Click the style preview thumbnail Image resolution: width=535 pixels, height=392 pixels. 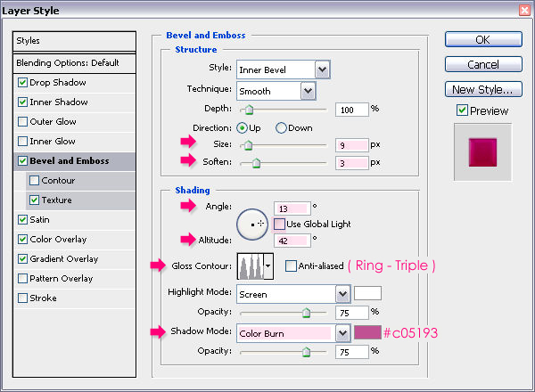click(481, 150)
